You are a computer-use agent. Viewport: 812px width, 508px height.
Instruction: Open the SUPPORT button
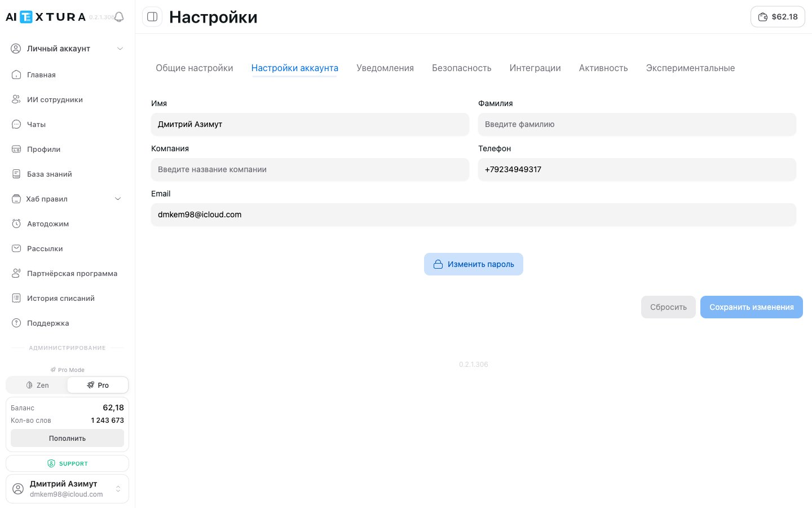(67, 463)
